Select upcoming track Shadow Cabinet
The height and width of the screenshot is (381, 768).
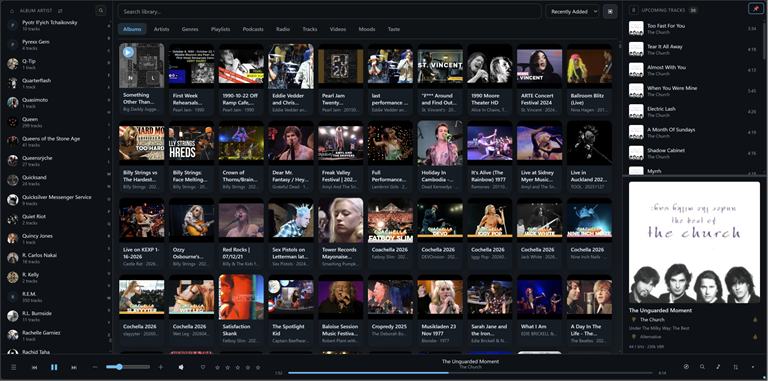[693, 153]
